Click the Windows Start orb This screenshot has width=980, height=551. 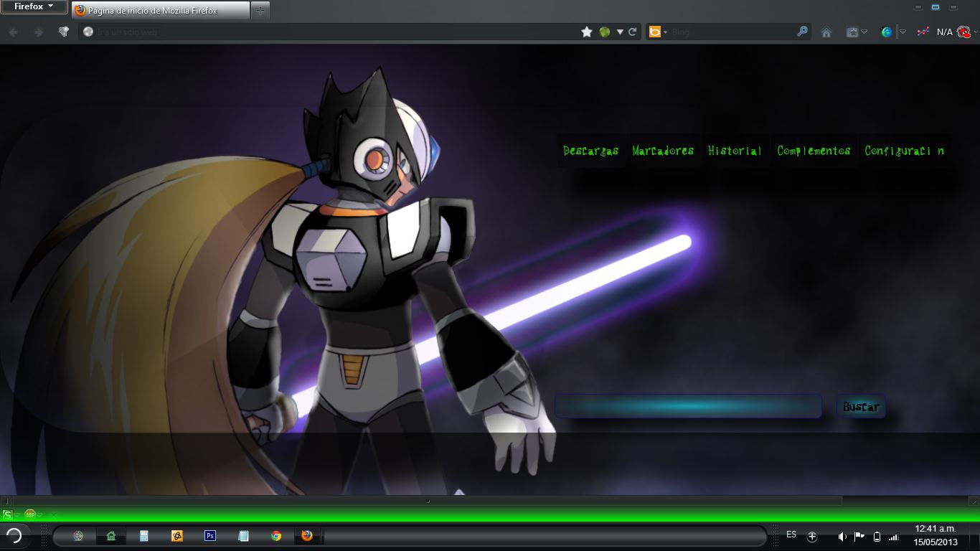(x=16, y=535)
